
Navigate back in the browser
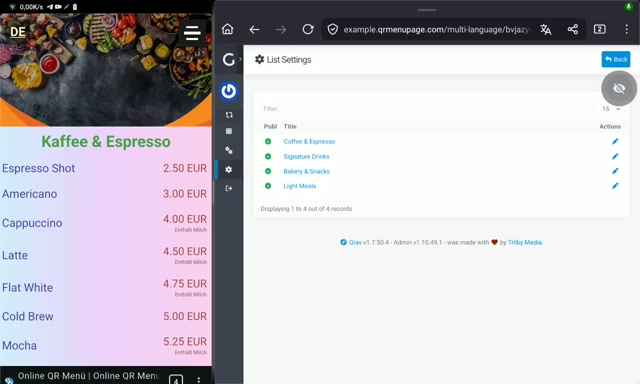[x=254, y=29]
